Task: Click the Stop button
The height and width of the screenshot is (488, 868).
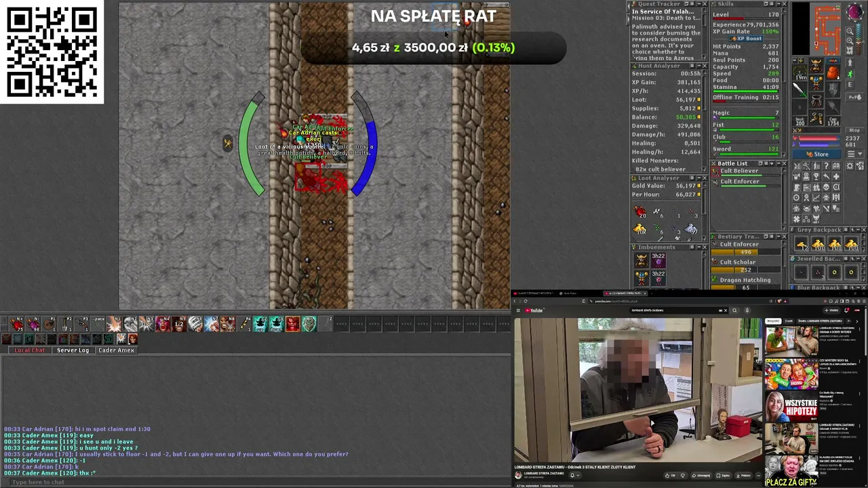Action: 854,130
